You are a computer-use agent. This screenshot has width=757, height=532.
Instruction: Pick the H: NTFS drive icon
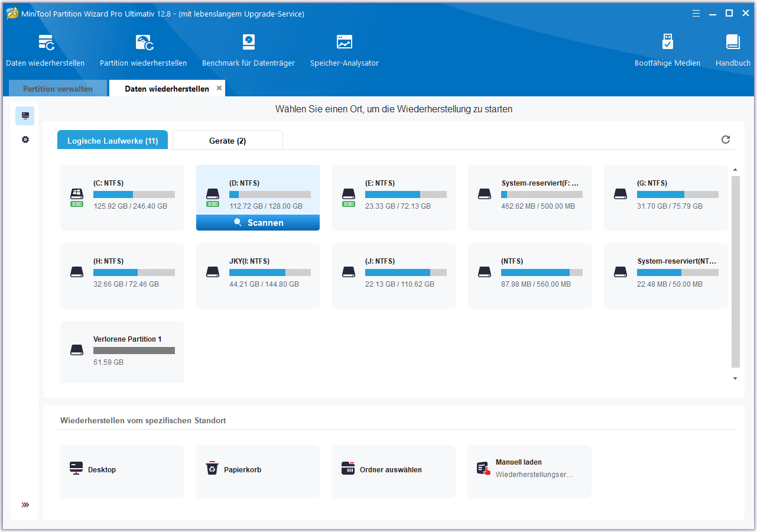pyautogui.click(x=77, y=272)
